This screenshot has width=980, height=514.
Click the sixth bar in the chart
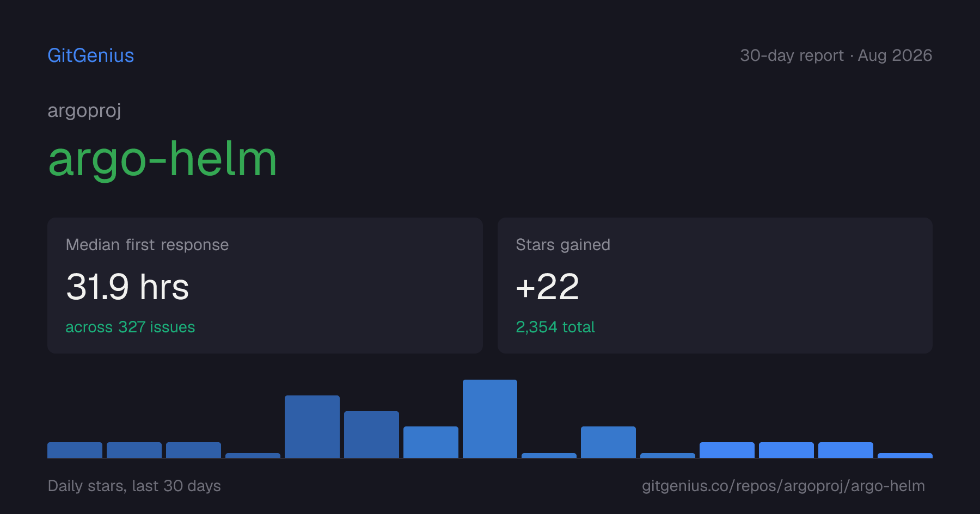tap(371, 435)
